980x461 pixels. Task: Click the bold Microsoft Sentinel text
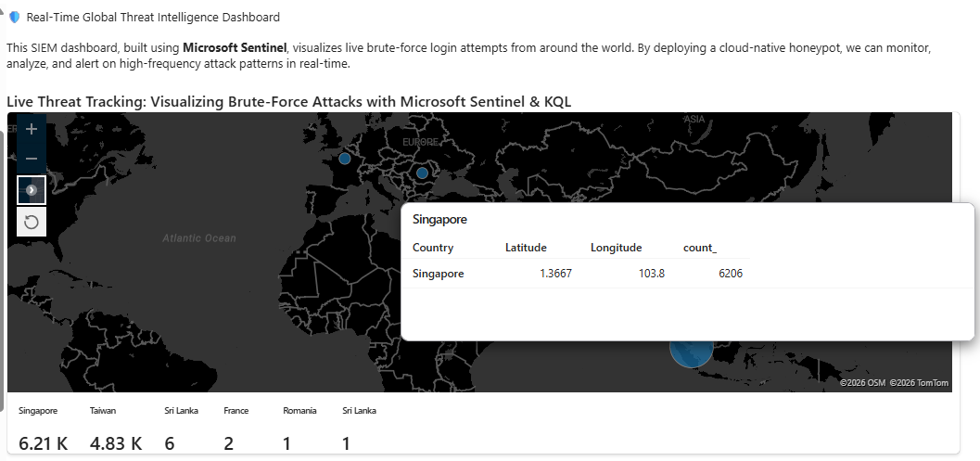pyautogui.click(x=235, y=47)
